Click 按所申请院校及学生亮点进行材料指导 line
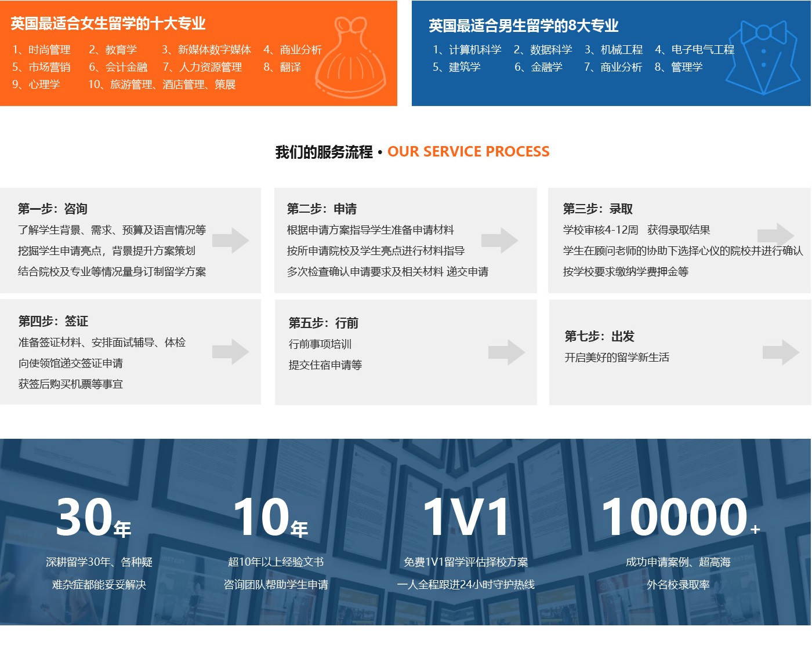This screenshot has height=670, width=812. tap(376, 251)
